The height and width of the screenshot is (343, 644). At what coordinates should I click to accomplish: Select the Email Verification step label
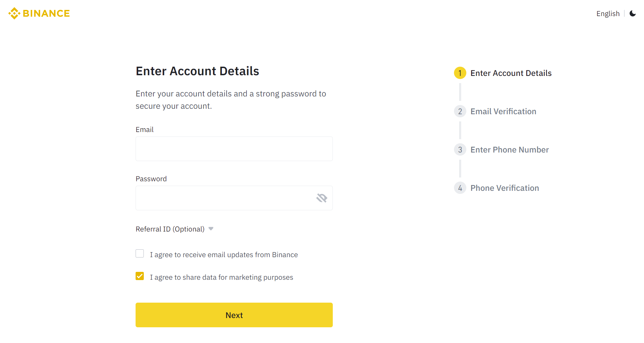pyautogui.click(x=503, y=111)
